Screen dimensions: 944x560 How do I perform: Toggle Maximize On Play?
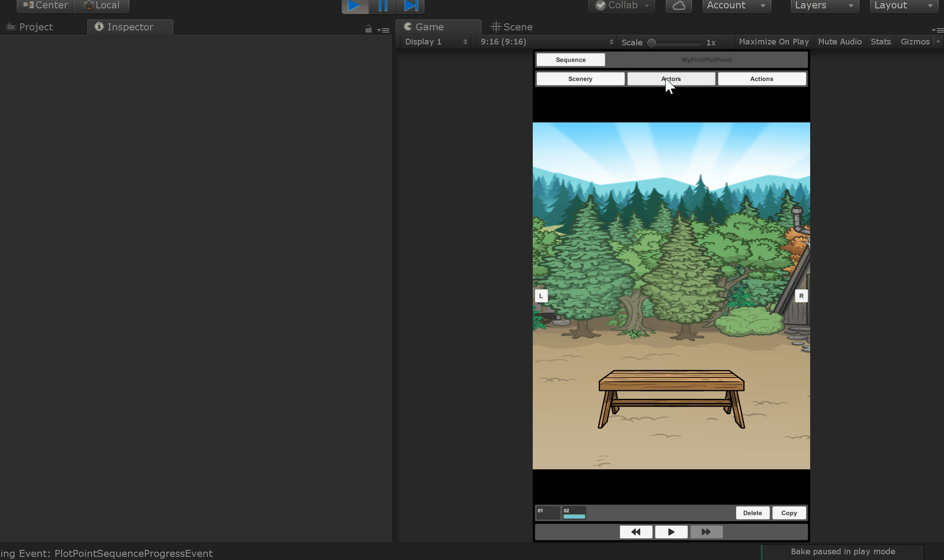tap(774, 42)
